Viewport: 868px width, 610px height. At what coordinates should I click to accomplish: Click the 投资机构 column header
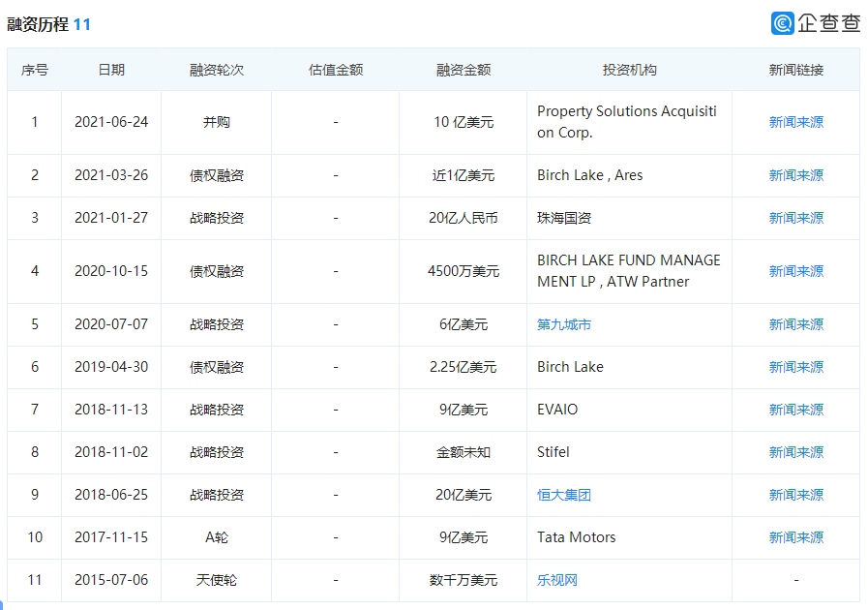tap(629, 70)
